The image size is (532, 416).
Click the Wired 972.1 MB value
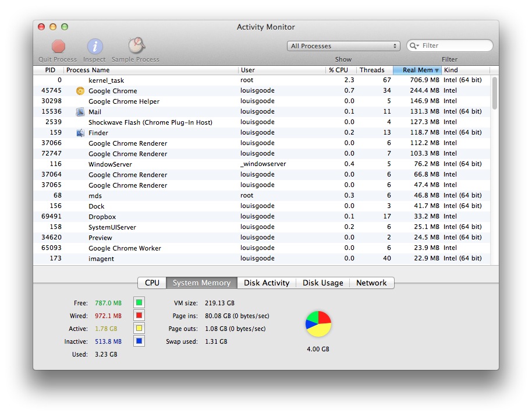108,316
